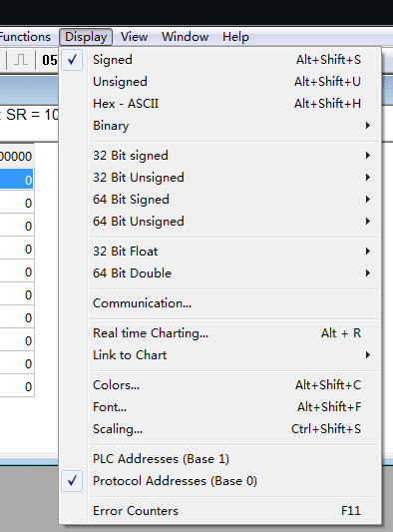The height and width of the screenshot is (532, 393).
Task: Open the Scaling... dialog
Action: tap(220, 429)
